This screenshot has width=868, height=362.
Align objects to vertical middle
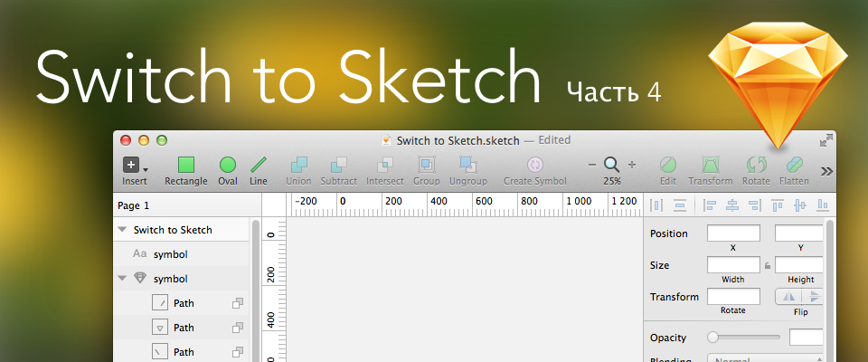(800, 205)
